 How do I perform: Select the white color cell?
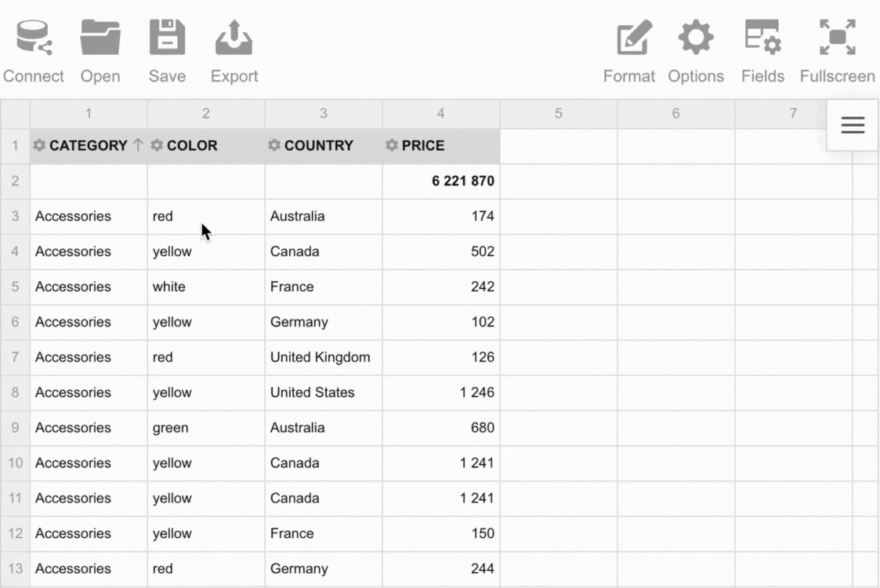[x=206, y=287]
